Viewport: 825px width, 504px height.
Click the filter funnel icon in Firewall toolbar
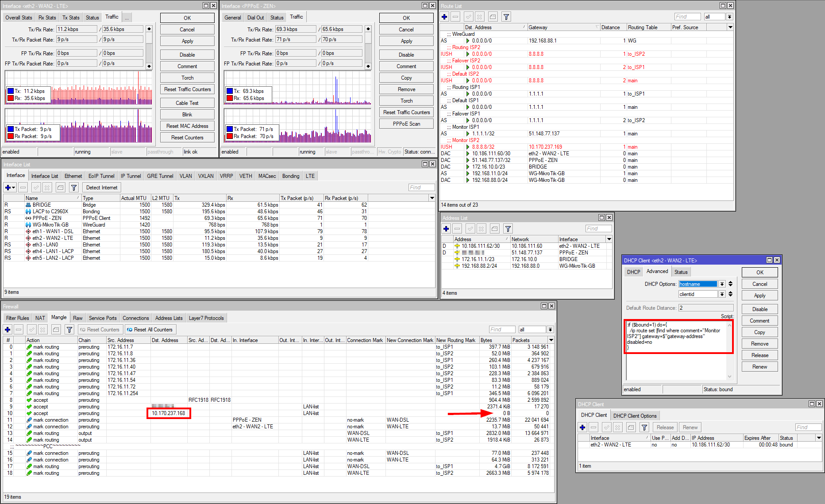click(69, 330)
